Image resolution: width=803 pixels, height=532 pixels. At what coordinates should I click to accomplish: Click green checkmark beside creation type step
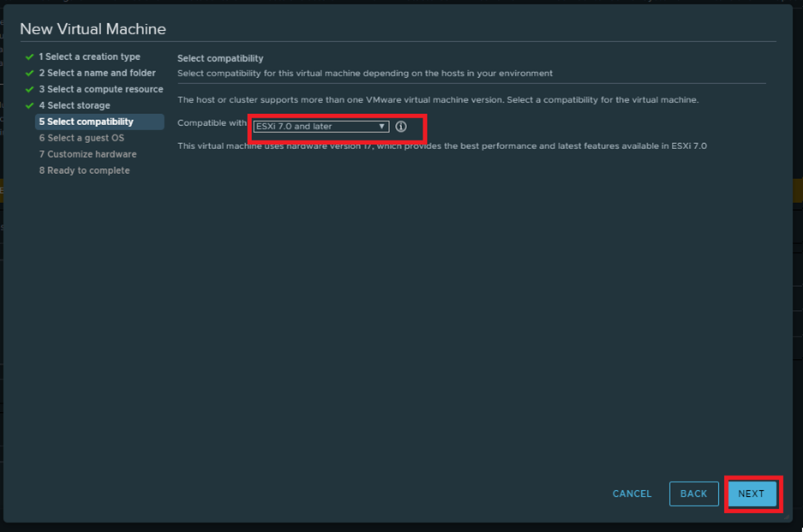[30, 57]
